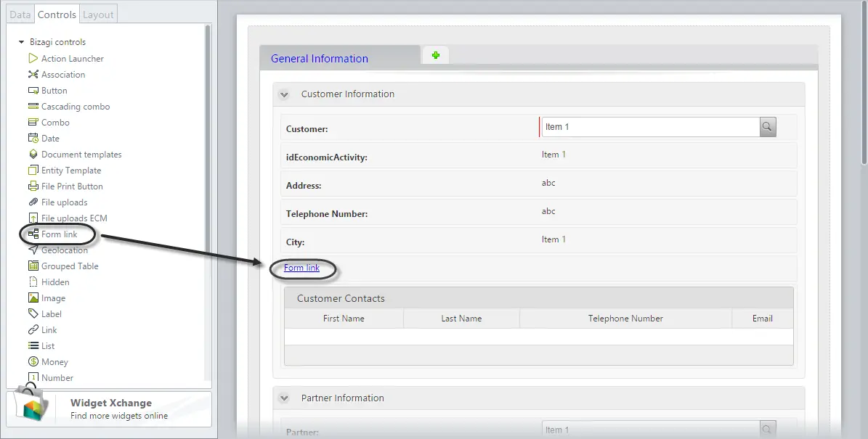
Task: Select the Image control icon
Action: tap(33, 298)
